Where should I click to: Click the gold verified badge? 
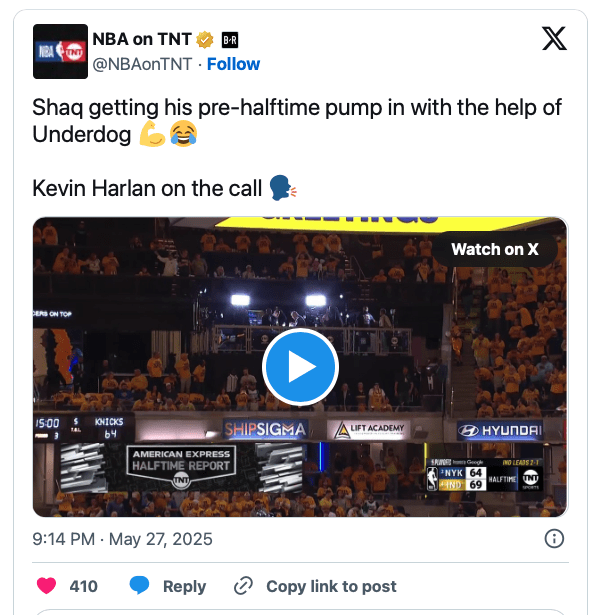click(205, 40)
